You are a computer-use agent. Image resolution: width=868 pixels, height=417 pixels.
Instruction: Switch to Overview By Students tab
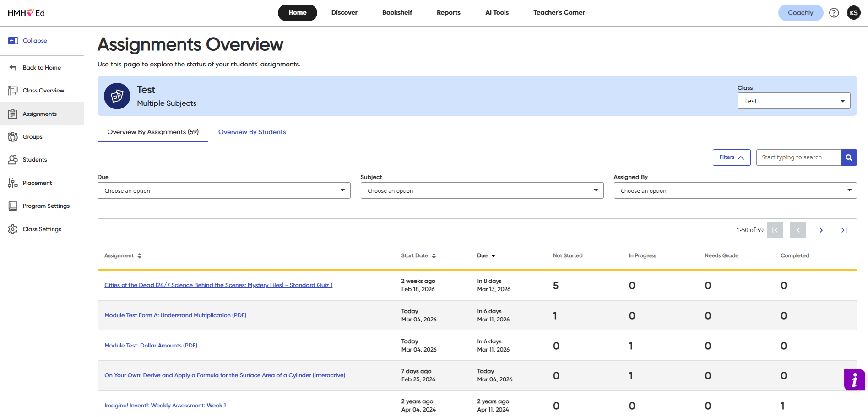coord(252,132)
